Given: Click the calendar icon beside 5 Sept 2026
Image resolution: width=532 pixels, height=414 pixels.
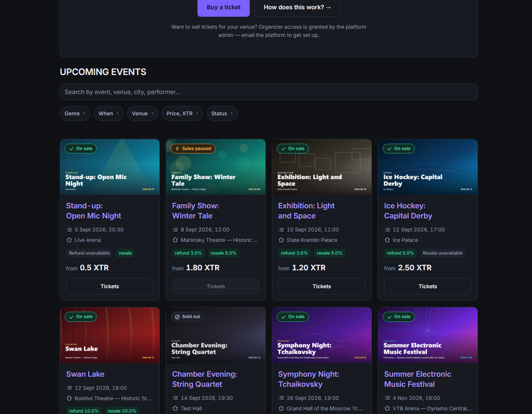Looking at the screenshot, I should point(69,229).
